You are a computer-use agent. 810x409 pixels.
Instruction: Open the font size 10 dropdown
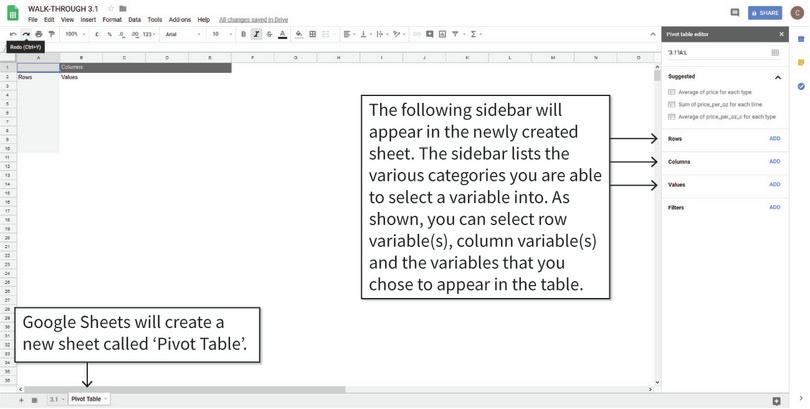click(x=222, y=34)
